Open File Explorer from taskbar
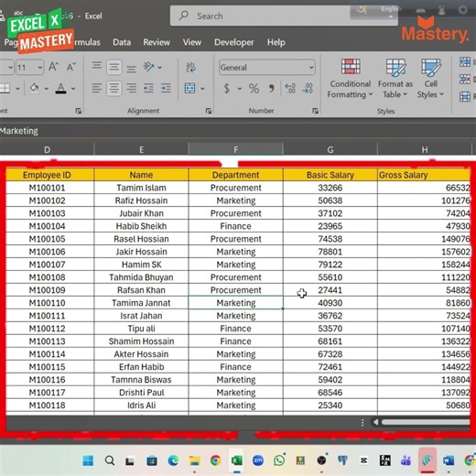This screenshot has width=476, height=476. (194, 460)
